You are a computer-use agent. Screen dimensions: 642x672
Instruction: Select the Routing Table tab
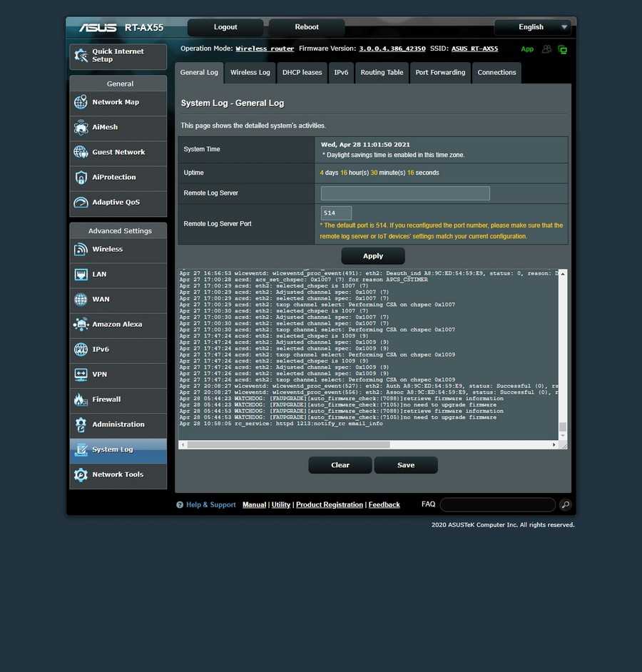382,73
